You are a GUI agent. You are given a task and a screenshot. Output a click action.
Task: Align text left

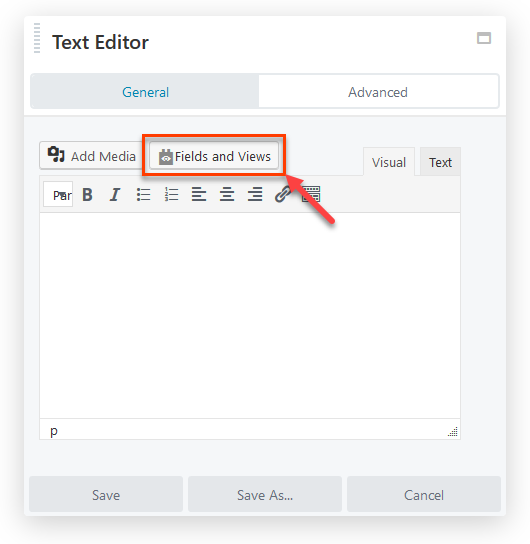pos(199,194)
